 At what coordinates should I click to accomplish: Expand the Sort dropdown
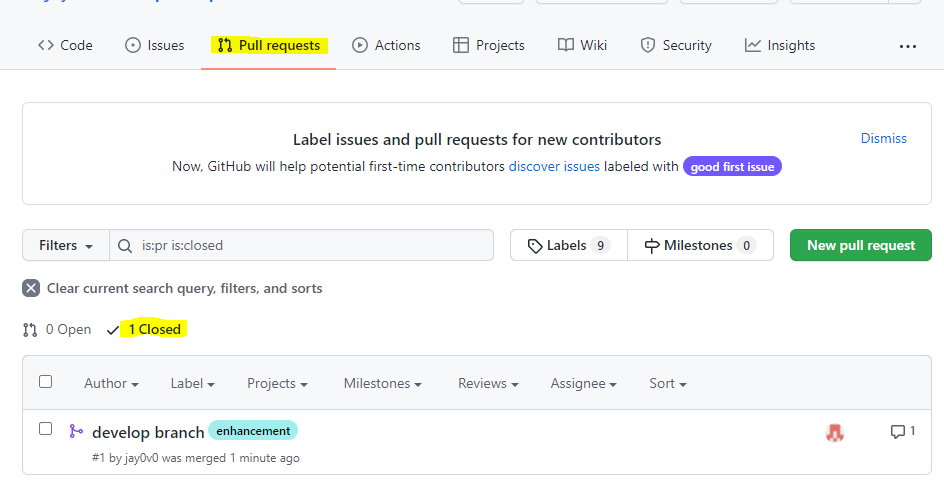(667, 383)
